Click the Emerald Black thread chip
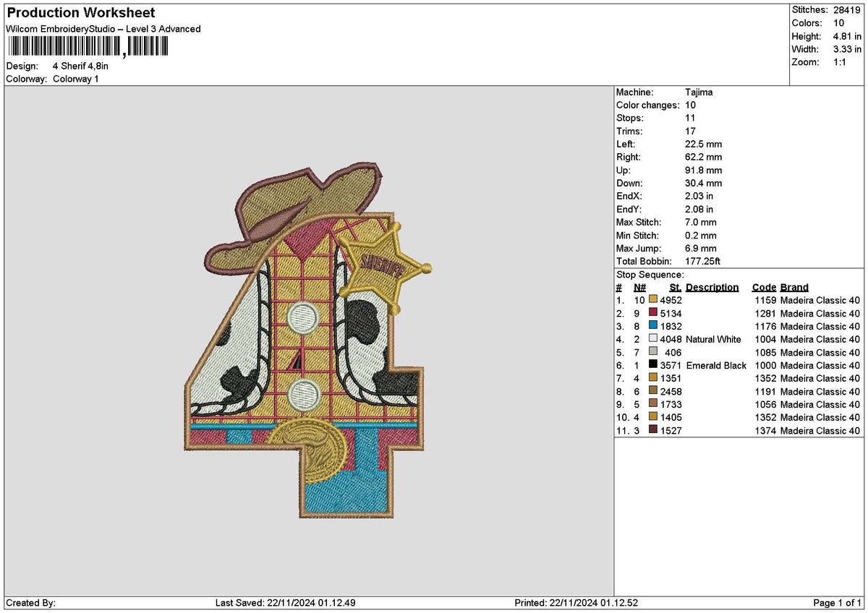 coord(653,366)
